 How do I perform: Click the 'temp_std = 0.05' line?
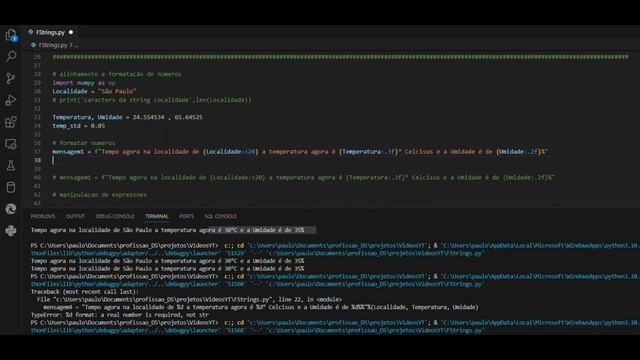[x=78, y=126]
